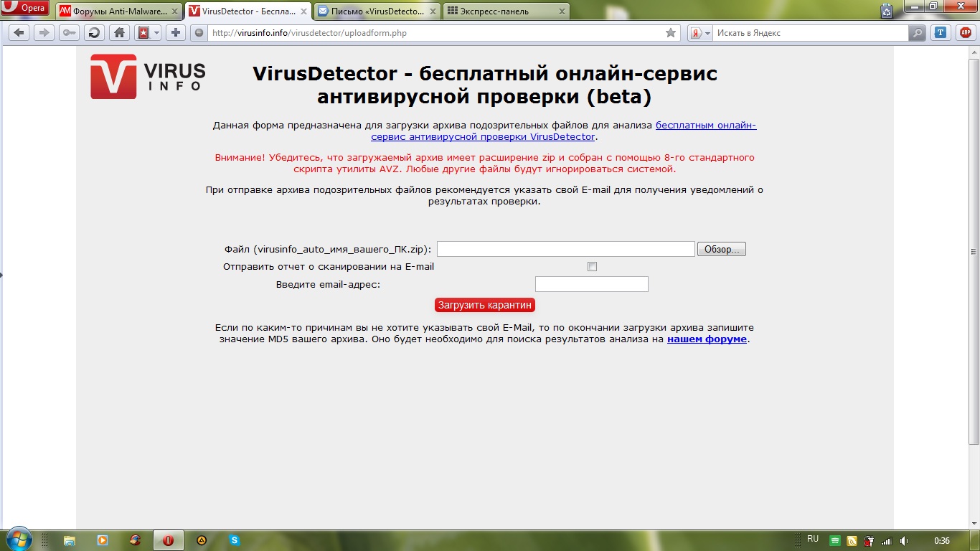Open the нашем форуме link

(707, 339)
